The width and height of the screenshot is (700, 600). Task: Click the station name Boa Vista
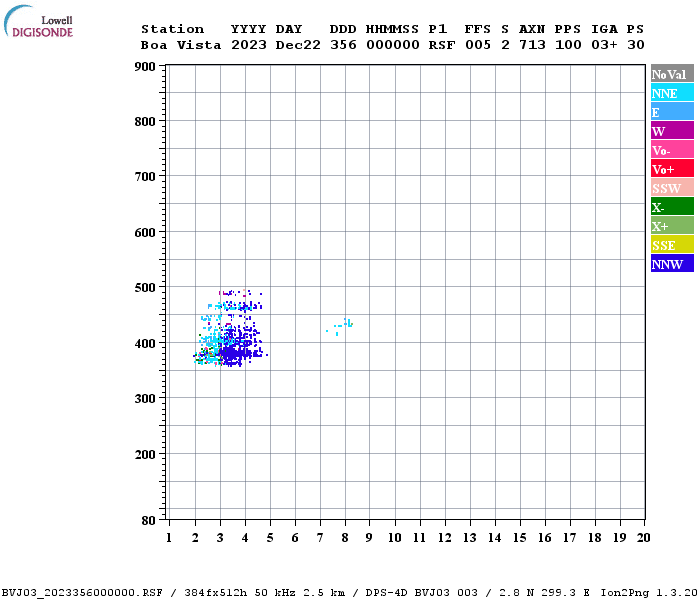(x=181, y=45)
